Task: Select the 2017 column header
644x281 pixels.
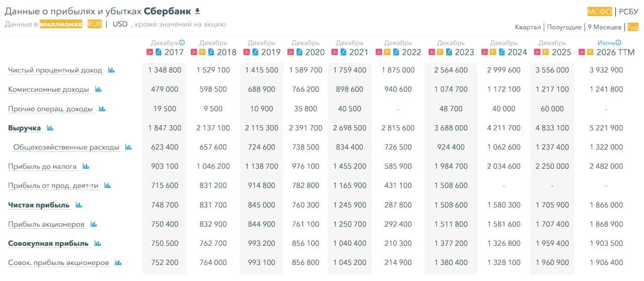Action: click(x=174, y=52)
